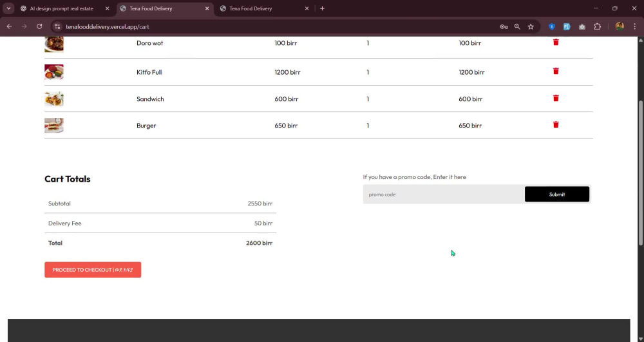Remove Burger with its red trash icon

point(556,125)
